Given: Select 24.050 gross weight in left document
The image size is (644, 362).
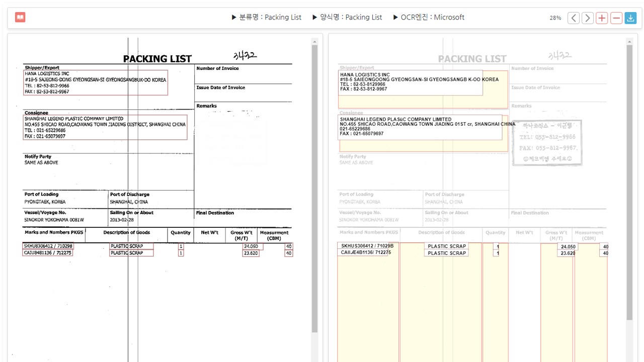Looking at the screenshot, I should pyautogui.click(x=253, y=246).
